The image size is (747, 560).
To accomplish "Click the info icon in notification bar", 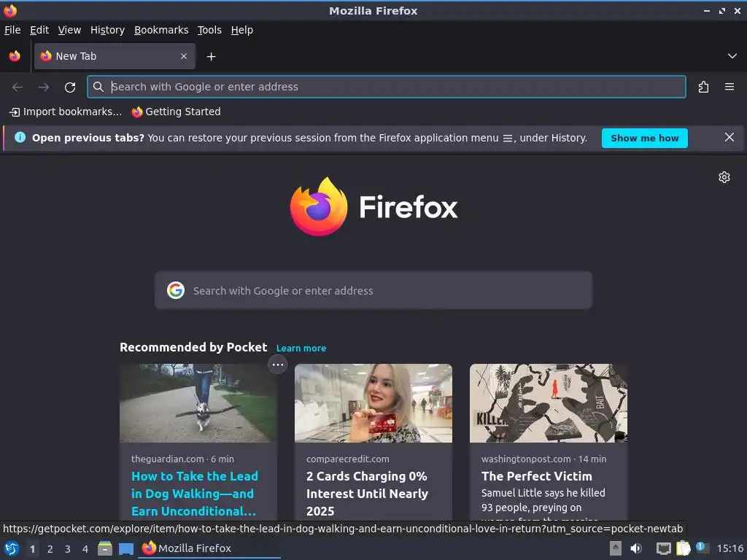I will pyautogui.click(x=20, y=138).
